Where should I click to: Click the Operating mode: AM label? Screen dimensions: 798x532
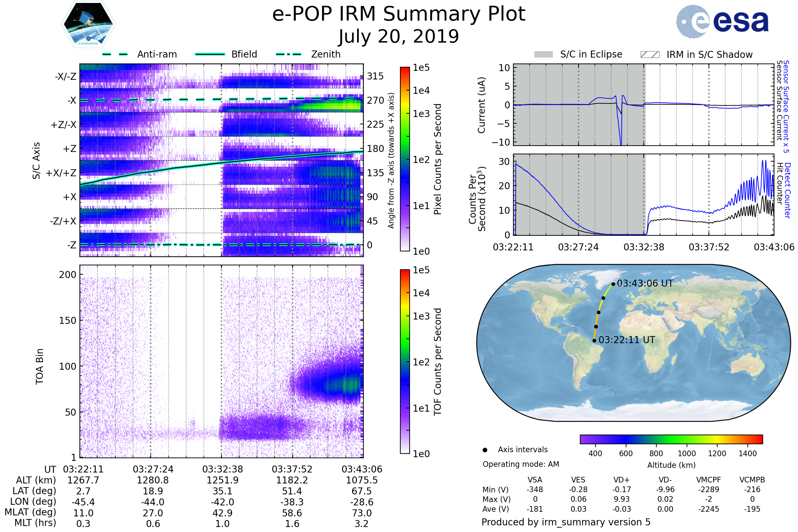pos(521,464)
